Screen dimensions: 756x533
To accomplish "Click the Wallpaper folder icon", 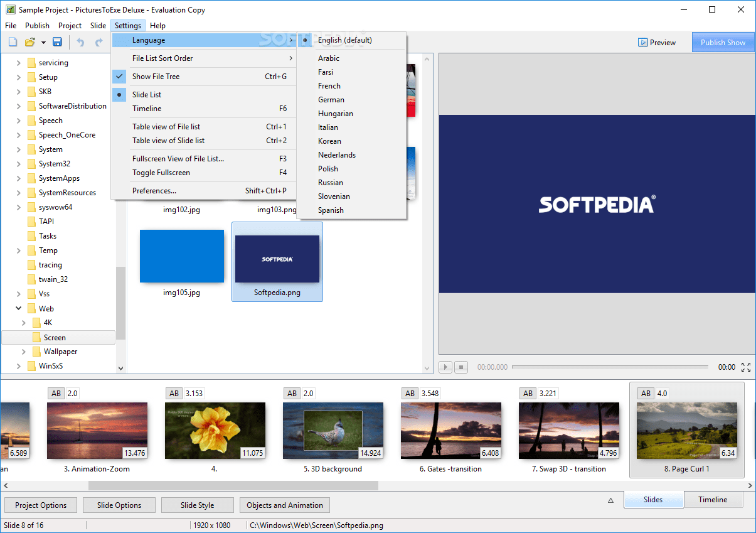I will click(36, 352).
